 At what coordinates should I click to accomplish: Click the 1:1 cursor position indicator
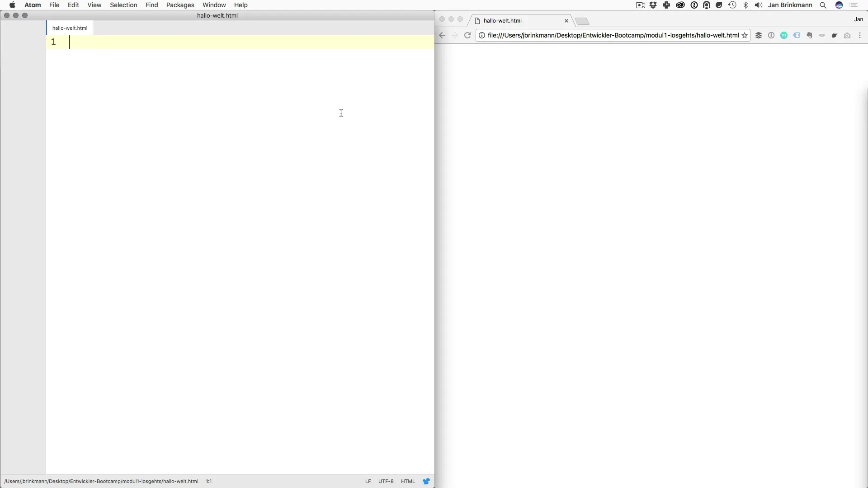[209, 481]
